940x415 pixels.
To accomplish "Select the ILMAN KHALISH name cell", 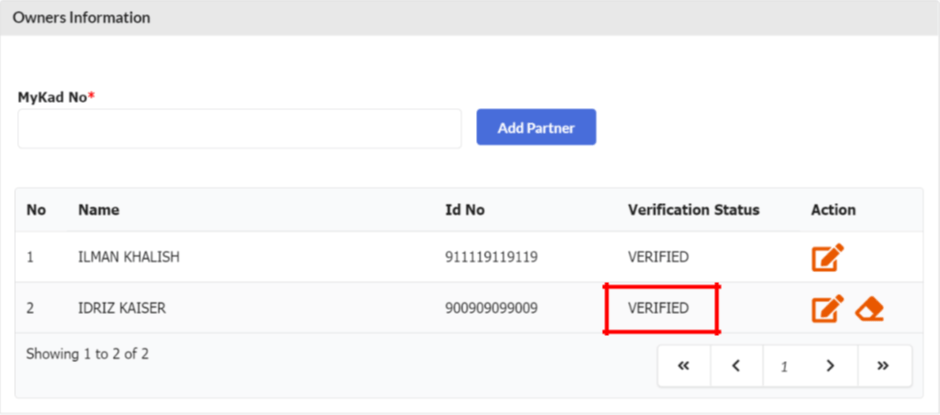I will 129,258.
